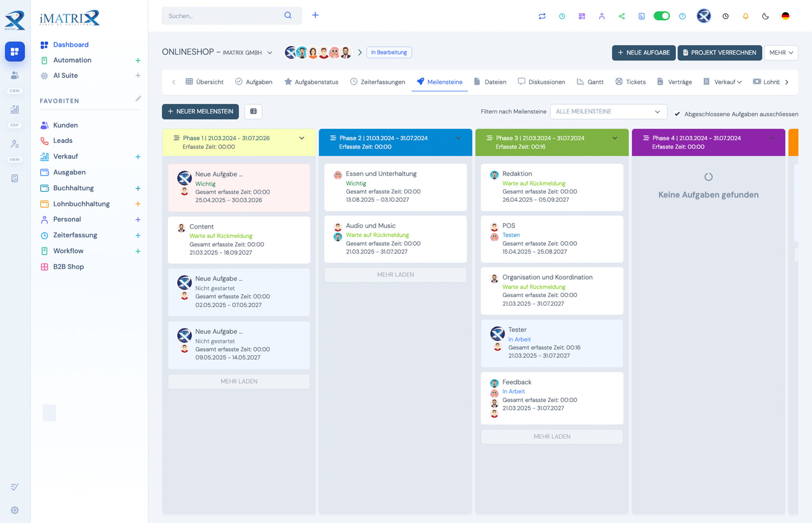
Task: Open the CRM people icon in left rail
Action: [15, 75]
